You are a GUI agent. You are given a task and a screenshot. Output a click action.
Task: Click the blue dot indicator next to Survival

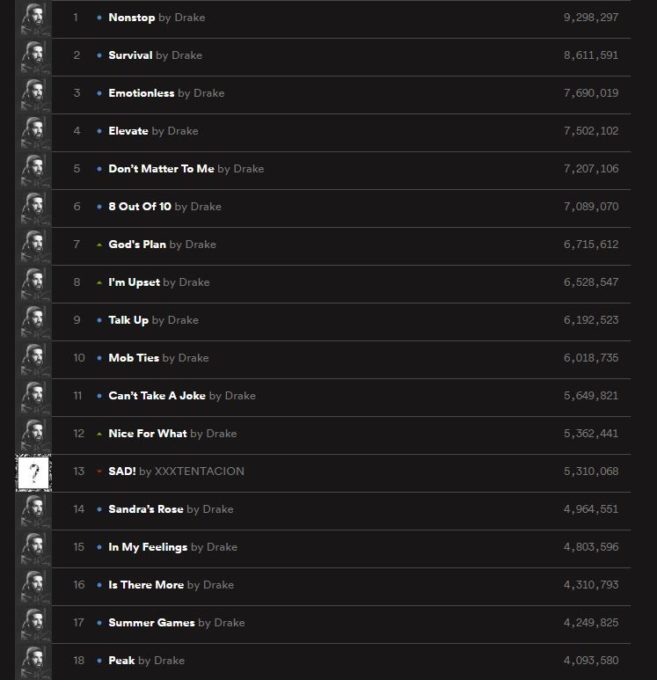click(99, 55)
